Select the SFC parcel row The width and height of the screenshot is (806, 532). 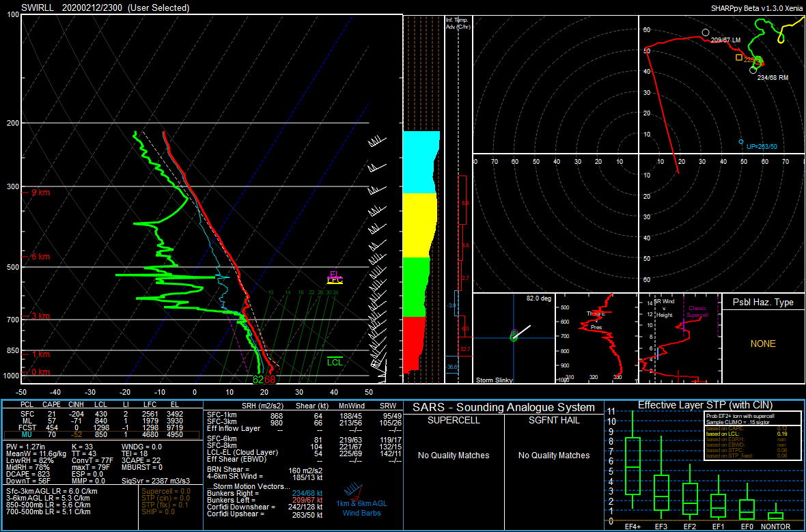click(102, 415)
